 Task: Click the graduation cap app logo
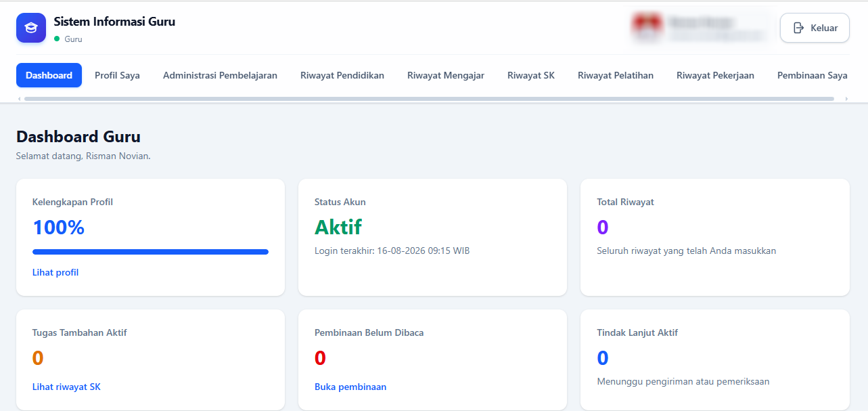(31, 28)
